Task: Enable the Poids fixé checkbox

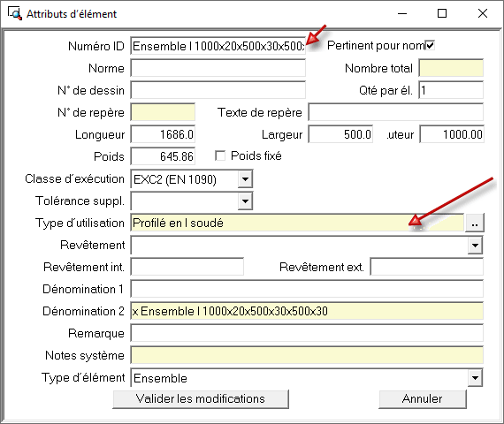Action: [220, 155]
